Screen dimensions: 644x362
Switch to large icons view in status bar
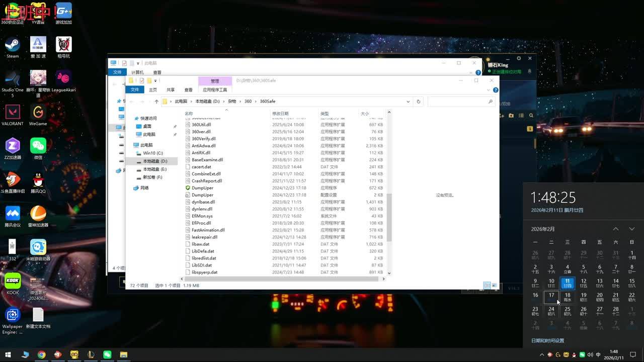pos(494,286)
